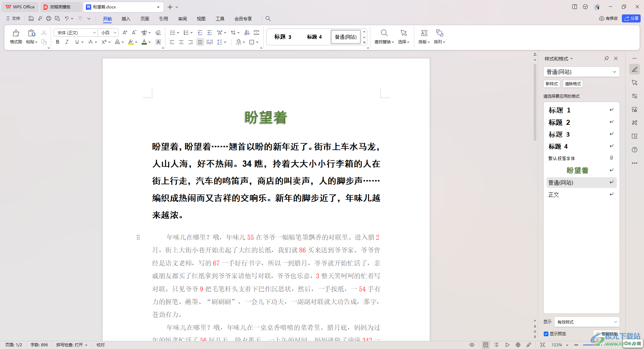Click the help question-mark icon in sidebar
The height and width of the screenshot is (349, 644).
[x=635, y=150]
